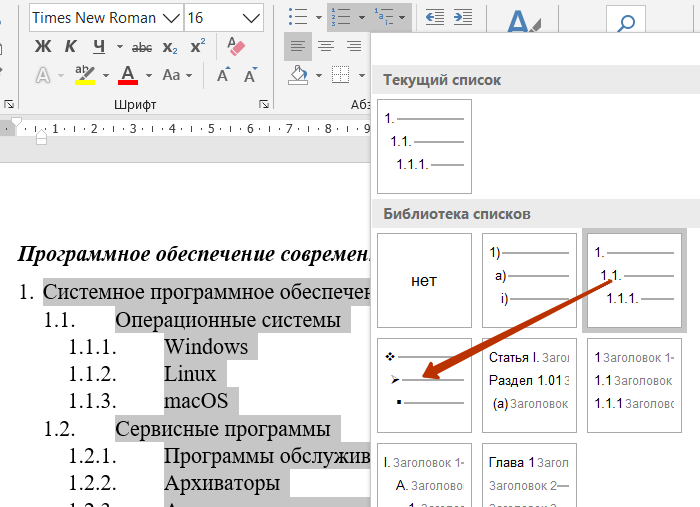This screenshot has height=507, width=700.
Task: Open borders button
Action: point(341,75)
